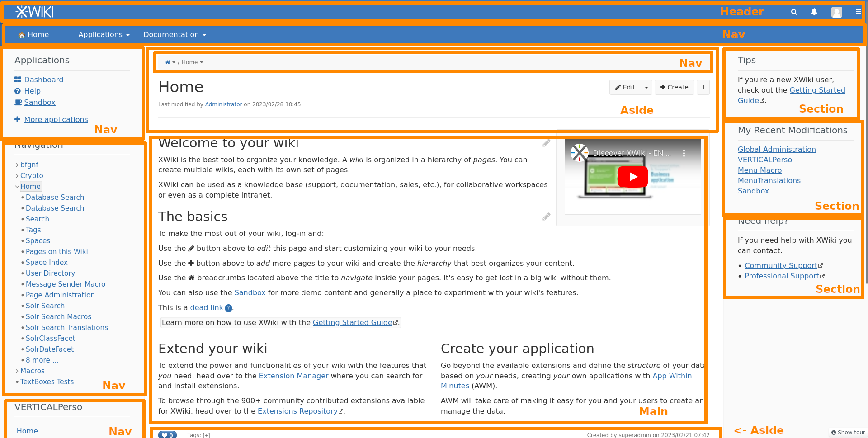Click the dead link in the basics section
This screenshot has height=438, width=868.
click(206, 308)
